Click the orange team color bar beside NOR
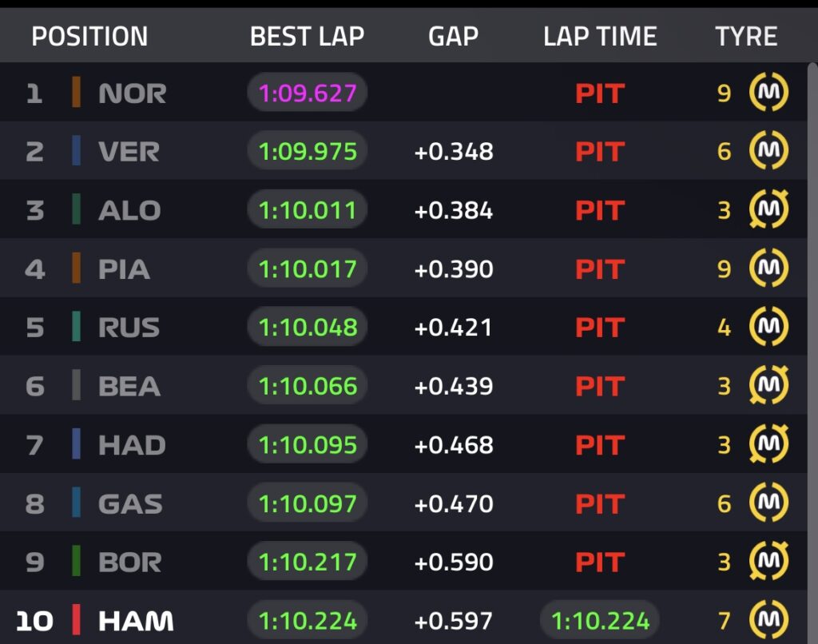The width and height of the screenshot is (818, 644). click(x=76, y=93)
